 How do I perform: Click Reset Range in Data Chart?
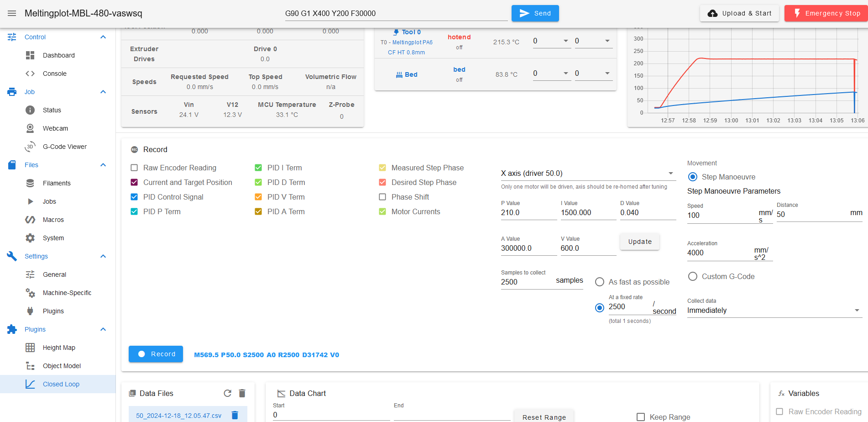click(x=544, y=417)
